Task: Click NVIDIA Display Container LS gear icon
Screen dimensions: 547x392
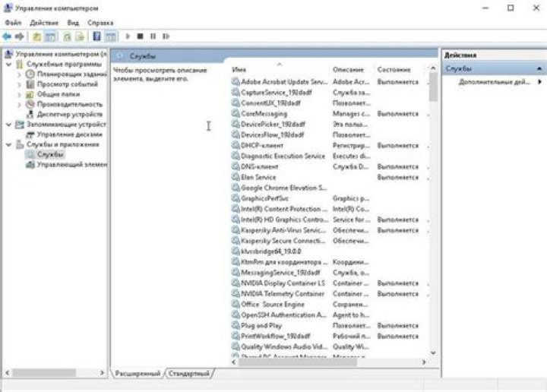Action: coord(236,283)
